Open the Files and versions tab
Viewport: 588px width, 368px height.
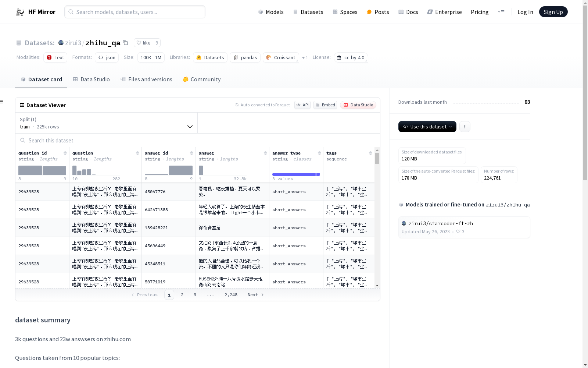pyautogui.click(x=146, y=79)
